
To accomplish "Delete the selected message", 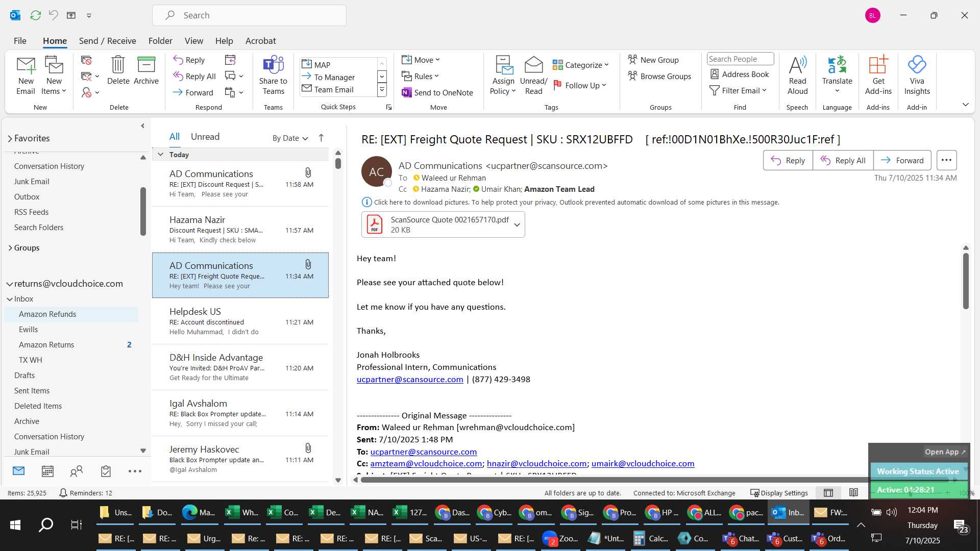I will tap(118, 70).
